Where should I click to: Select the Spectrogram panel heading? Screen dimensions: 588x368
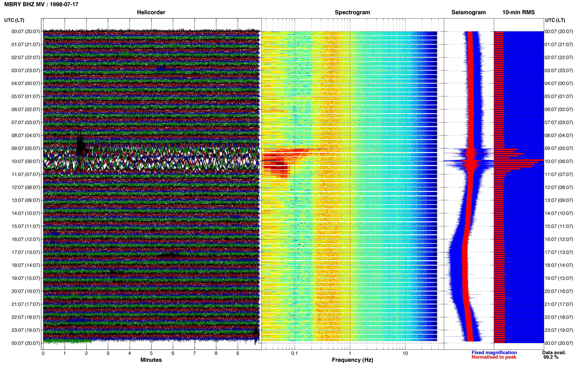pyautogui.click(x=352, y=12)
